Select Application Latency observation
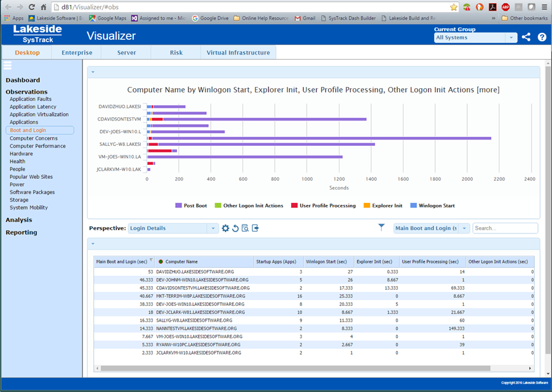The image size is (552, 392). click(33, 107)
